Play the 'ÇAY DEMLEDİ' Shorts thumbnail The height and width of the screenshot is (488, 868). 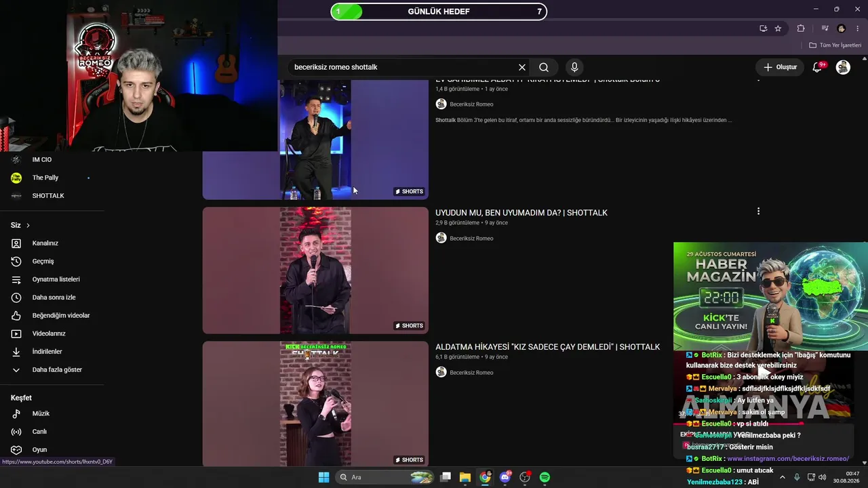point(315,404)
